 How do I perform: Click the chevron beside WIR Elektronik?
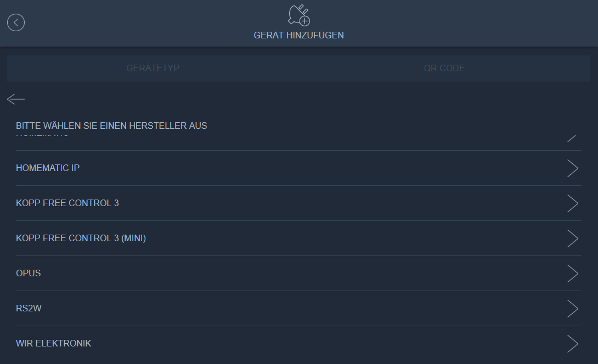(x=572, y=344)
